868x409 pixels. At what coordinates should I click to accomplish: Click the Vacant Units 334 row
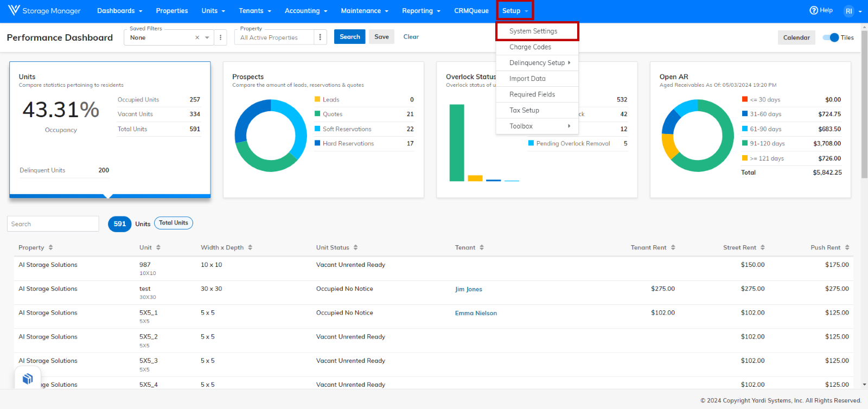(x=159, y=114)
